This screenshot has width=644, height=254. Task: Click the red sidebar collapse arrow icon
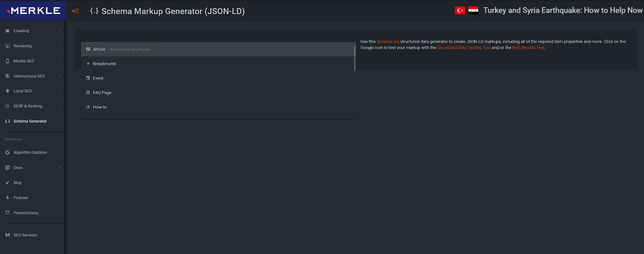pyautogui.click(x=75, y=11)
